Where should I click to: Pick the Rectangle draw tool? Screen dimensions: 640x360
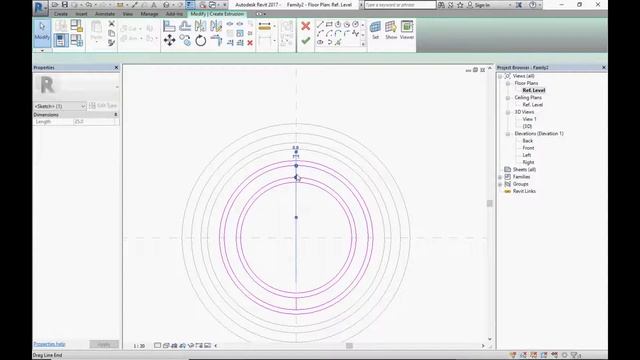coord(329,24)
